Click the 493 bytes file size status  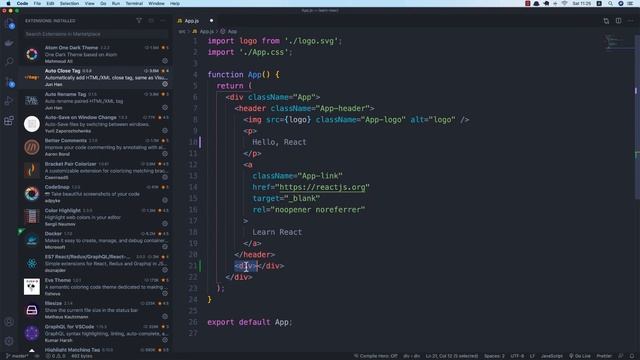tap(82, 356)
